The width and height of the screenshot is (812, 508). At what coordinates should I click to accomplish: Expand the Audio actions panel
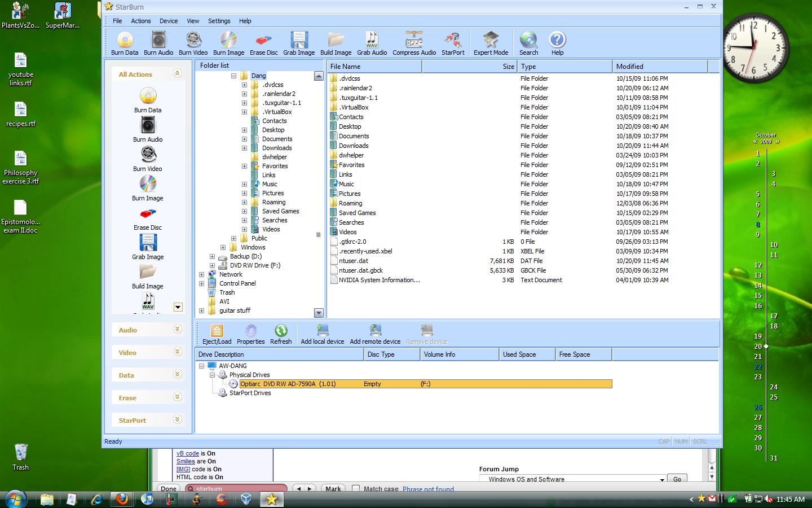[x=177, y=330]
